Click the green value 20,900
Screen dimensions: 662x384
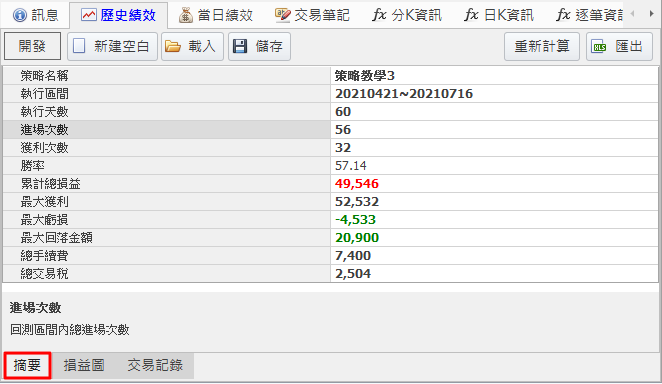pos(357,238)
